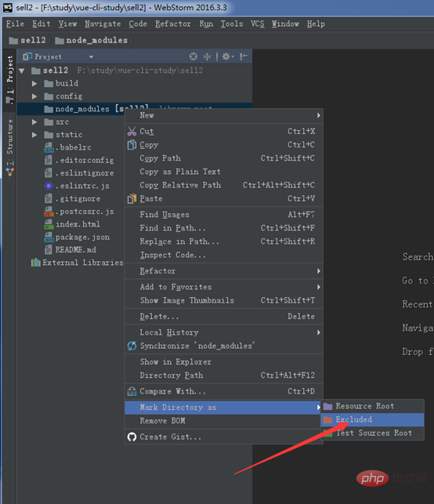The height and width of the screenshot is (504, 434).
Task: Click the scroll from source crosshair icon
Action: point(193,56)
